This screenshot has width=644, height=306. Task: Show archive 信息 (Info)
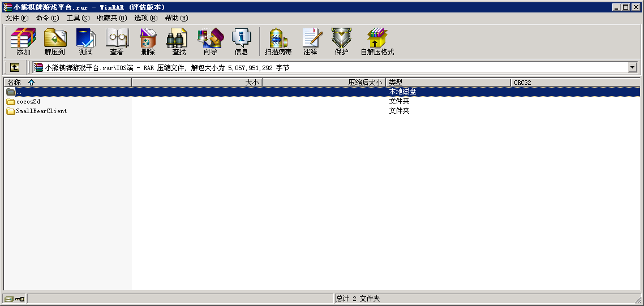click(x=241, y=42)
